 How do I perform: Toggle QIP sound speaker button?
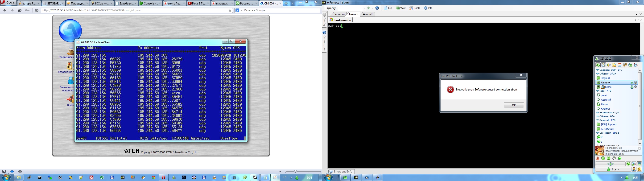tap(609, 65)
